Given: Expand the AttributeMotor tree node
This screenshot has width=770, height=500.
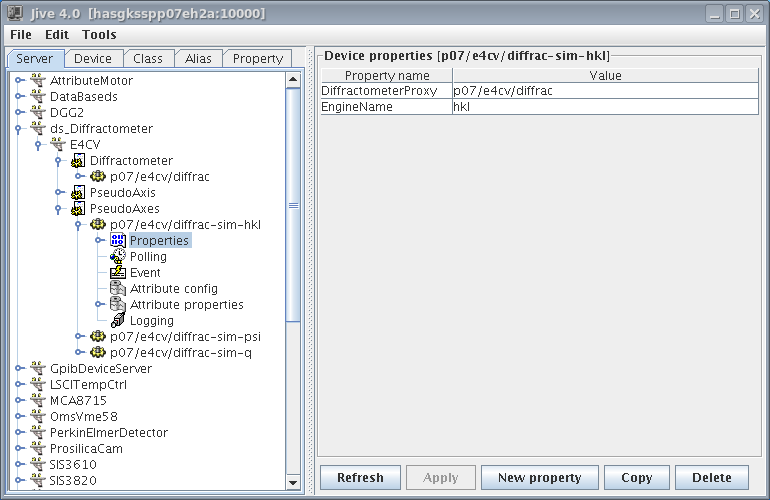Looking at the screenshot, I should click(x=19, y=80).
